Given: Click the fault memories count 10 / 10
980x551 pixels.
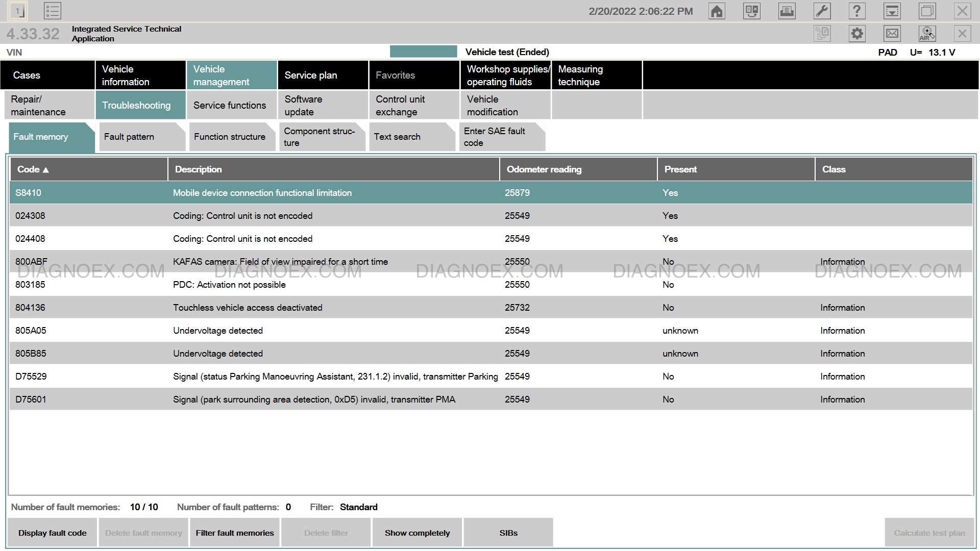Looking at the screenshot, I should coord(144,507).
